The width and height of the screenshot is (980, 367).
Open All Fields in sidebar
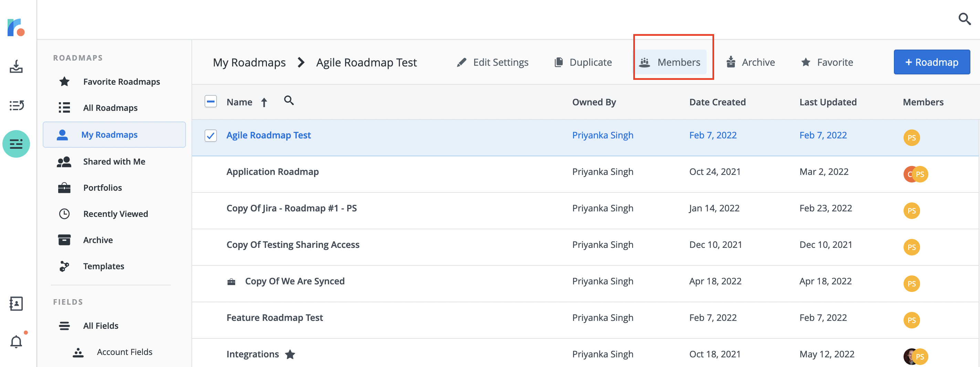(114, 326)
